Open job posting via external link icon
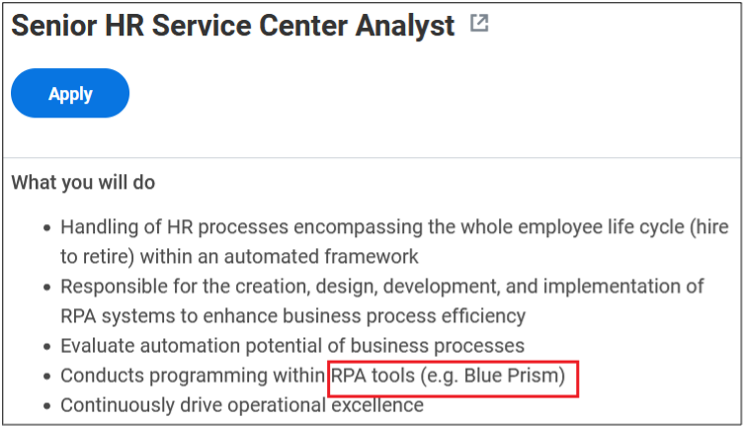The width and height of the screenshot is (745, 428). click(479, 23)
